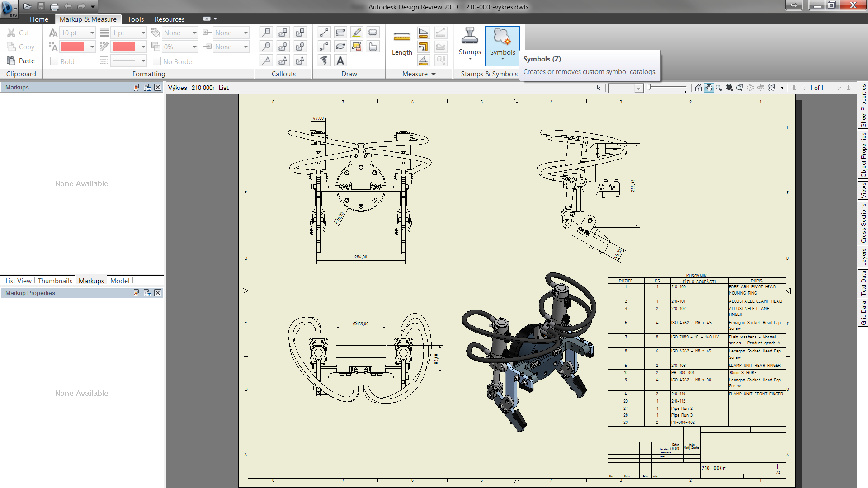Image resolution: width=868 pixels, height=488 pixels.
Task: Toggle the Bold checkbox
Action: pyautogui.click(x=54, y=61)
